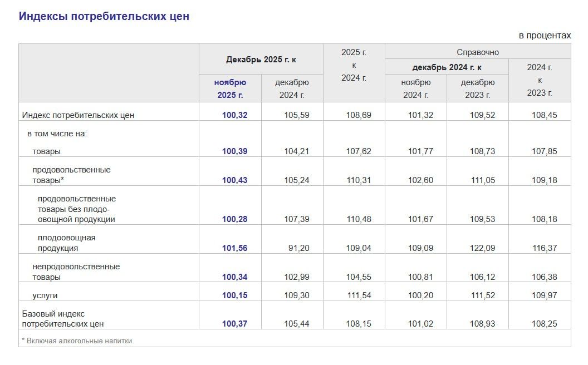This screenshot has width=588, height=365.
Task: Select the "Базовый индекс потребительских цен" row label
Action: click(62, 318)
